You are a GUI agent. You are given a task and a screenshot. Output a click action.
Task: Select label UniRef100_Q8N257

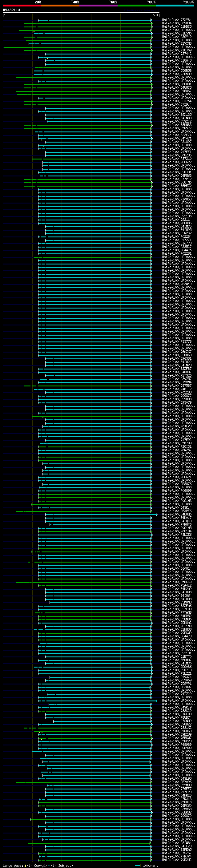[x=177, y=450]
